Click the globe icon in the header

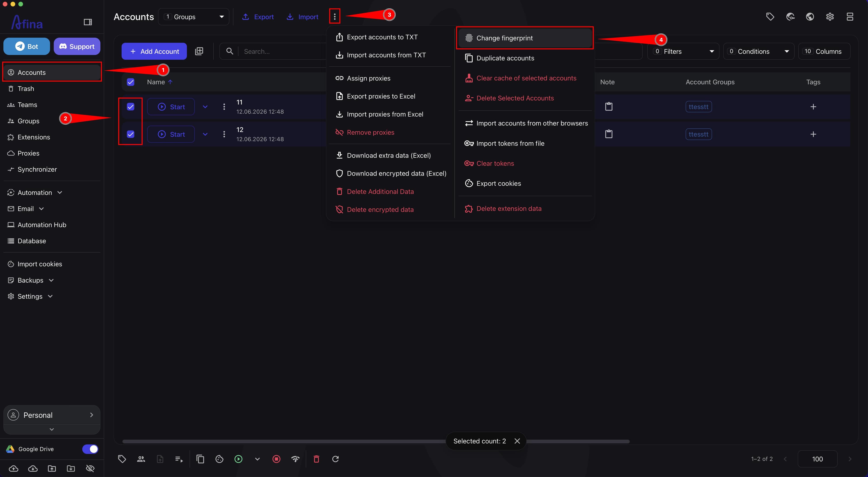click(810, 17)
